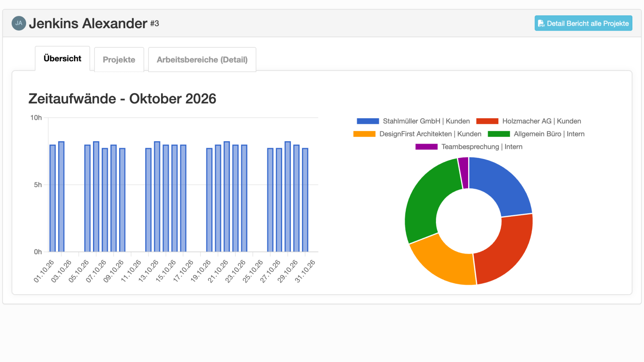Click the Zeitaufwände - Oktober 2026 title
644x362 pixels.
(122, 99)
